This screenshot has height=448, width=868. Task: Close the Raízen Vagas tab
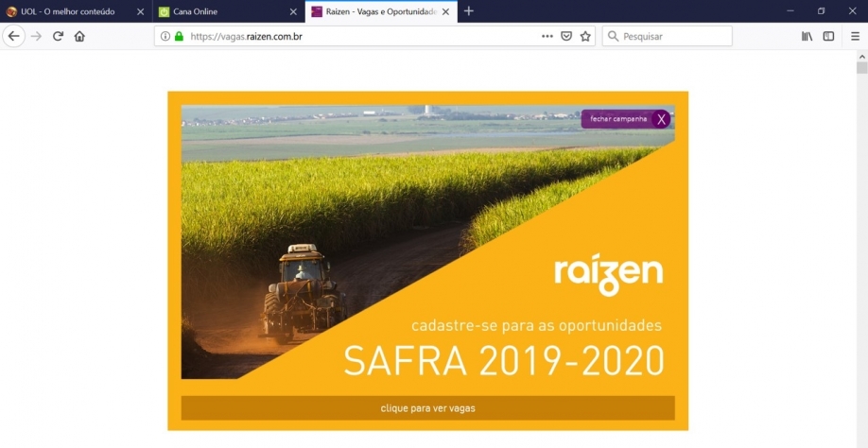[445, 11]
